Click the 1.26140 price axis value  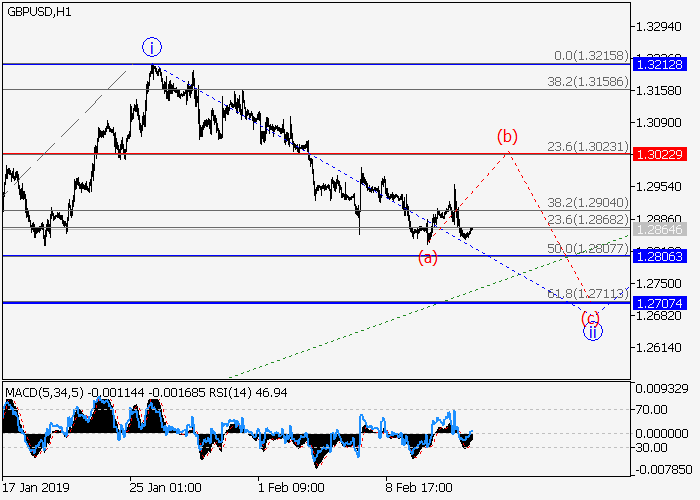tap(658, 348)
